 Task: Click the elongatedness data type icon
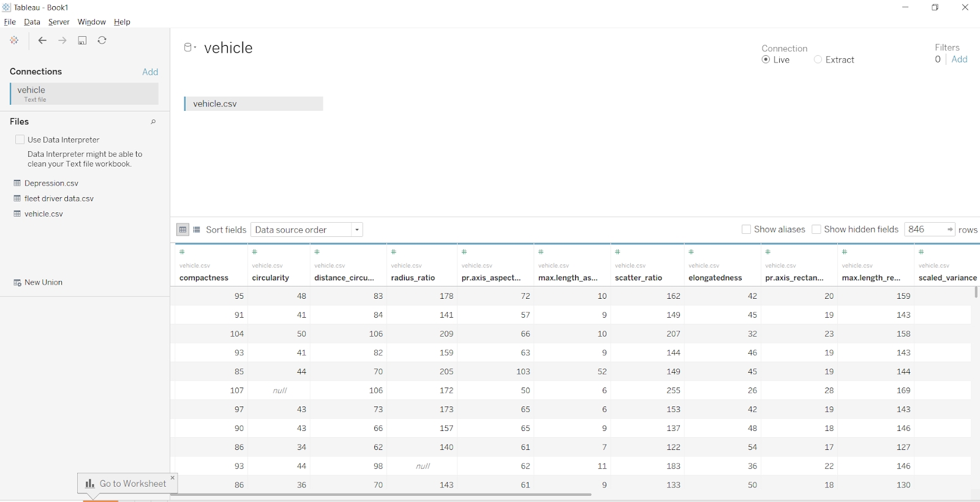click(x=692, y=252)
